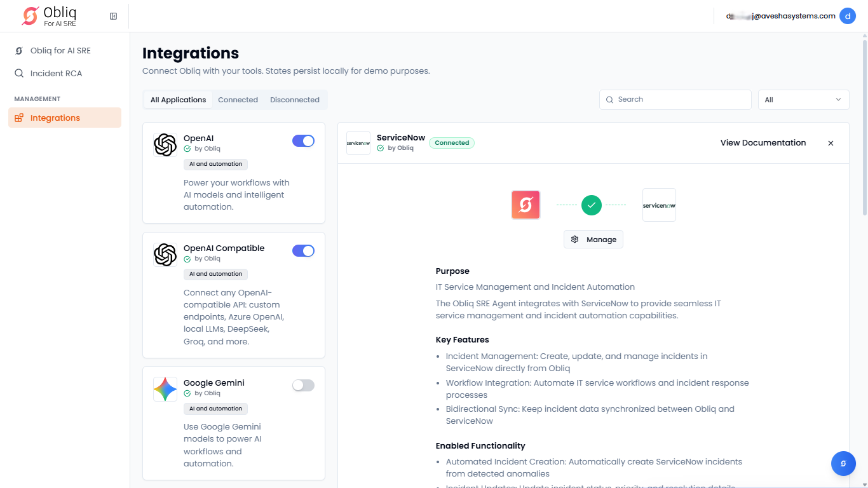Enable the Google Gemini toggle

pos(303,385)
